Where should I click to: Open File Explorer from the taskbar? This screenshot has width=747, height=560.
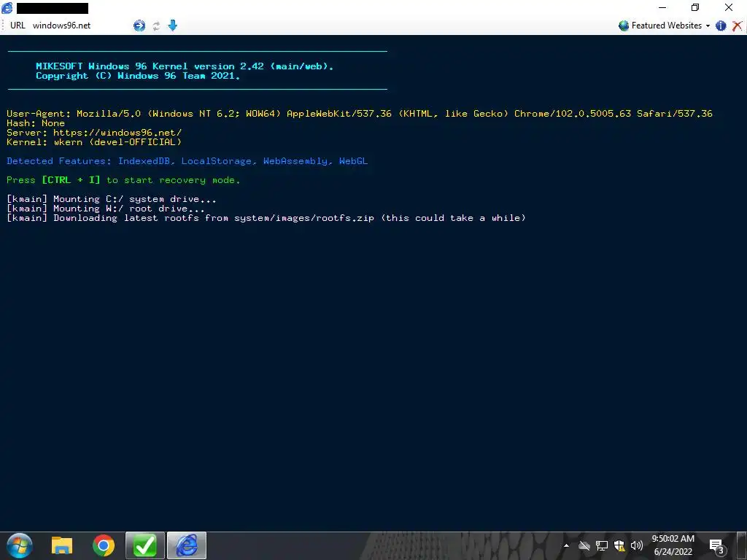click(62, 545)
